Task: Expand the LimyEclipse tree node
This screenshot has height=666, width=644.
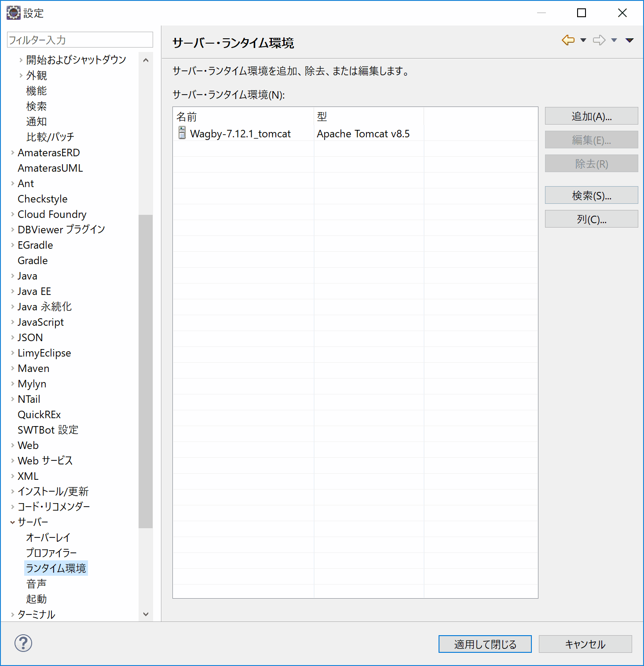Action: click(12, 353)
